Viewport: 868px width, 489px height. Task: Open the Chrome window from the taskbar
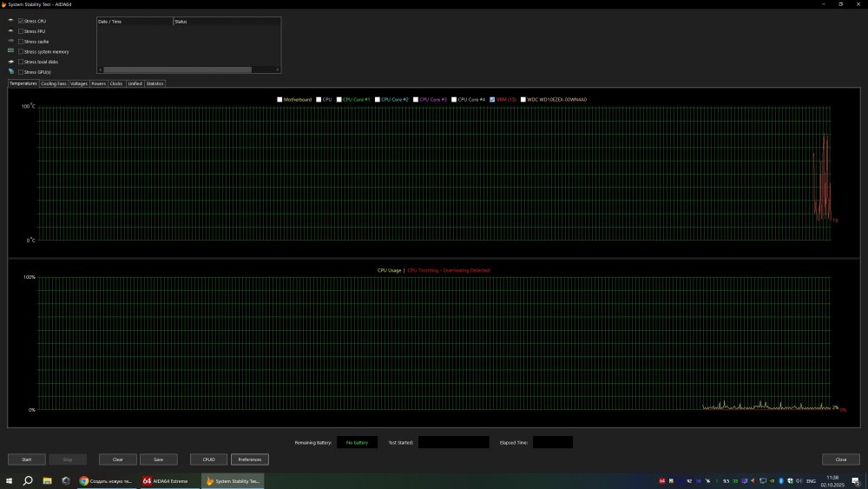point(107,480)
